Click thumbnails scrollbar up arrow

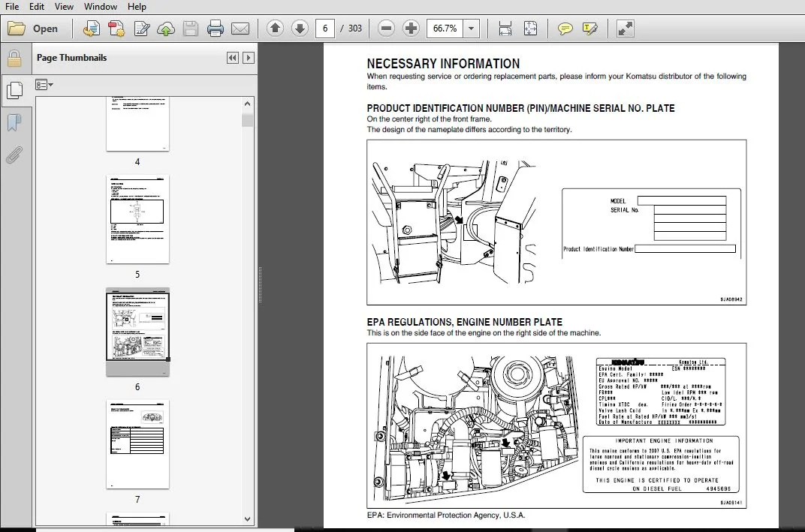point(248,104)
